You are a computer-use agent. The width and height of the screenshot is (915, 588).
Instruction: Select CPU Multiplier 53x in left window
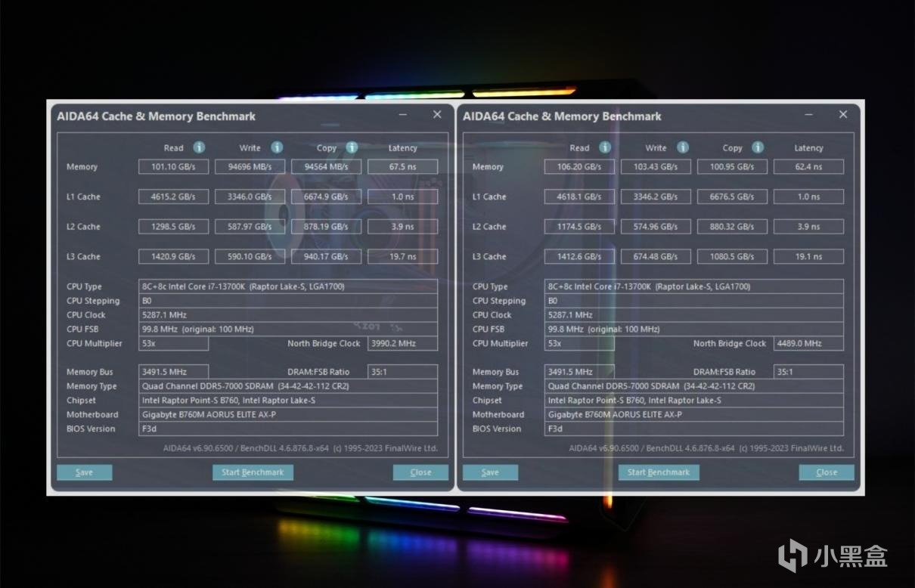(x=173, y=343)
